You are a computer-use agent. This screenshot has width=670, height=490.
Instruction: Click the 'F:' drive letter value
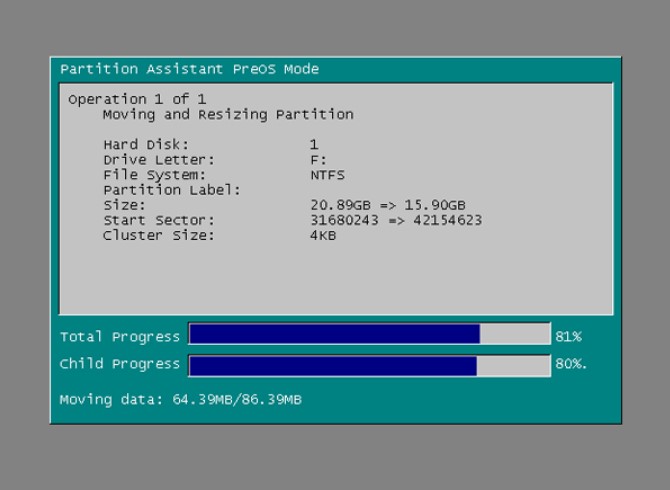click(318, 160)
